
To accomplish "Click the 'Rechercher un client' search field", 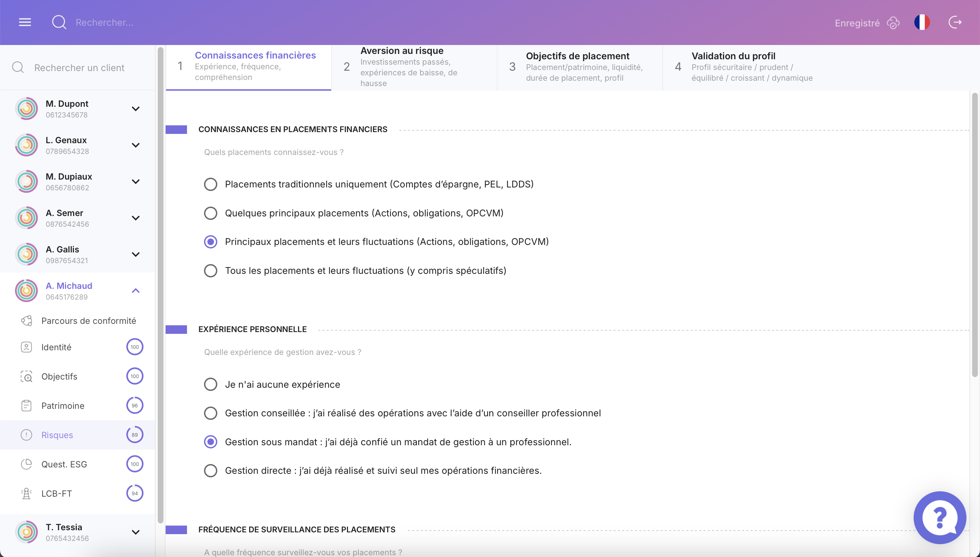I will pyautogui.click(x=79, y=68).
